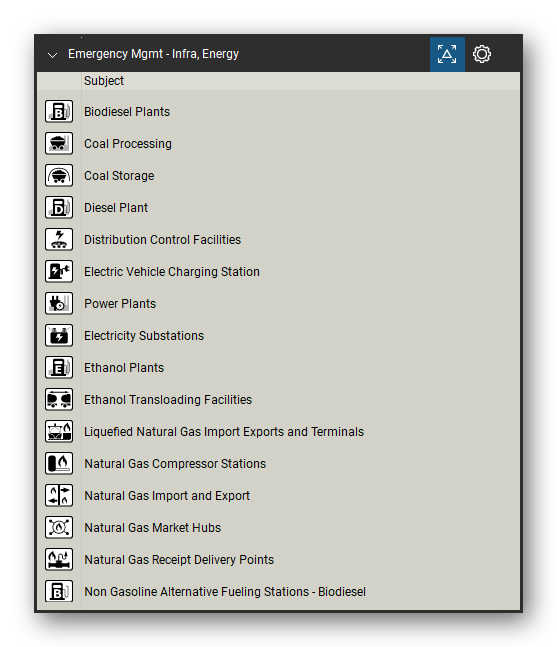Viewport: 557px width, 647px height.
Task: Click the 'Electricity Substations' label
Action: point(144,335)
